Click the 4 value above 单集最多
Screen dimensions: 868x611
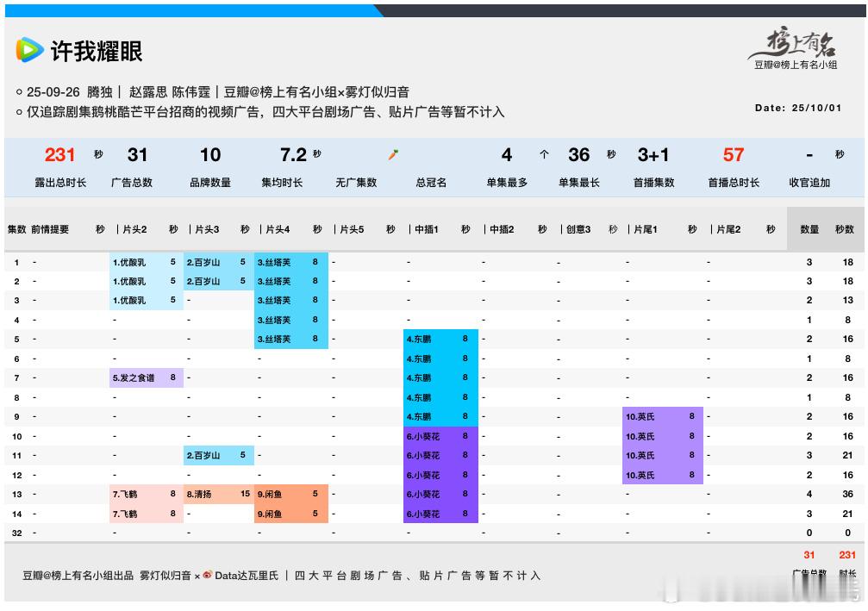pyautogui.click(x=507, y=154)
